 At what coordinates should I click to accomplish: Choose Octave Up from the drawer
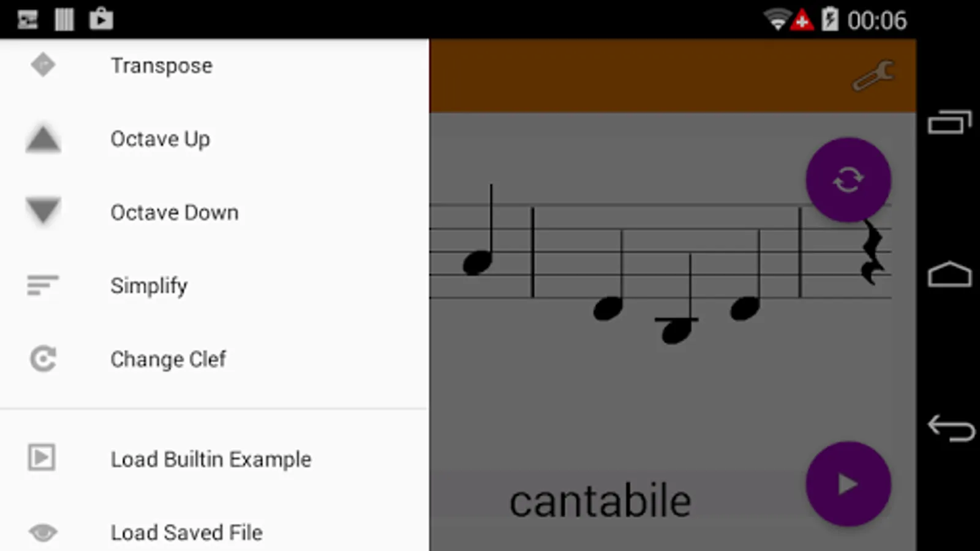160,140
